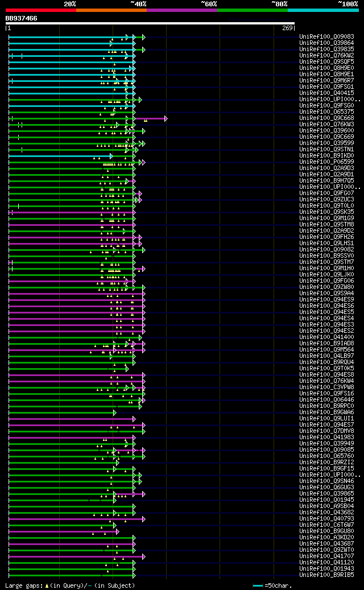Select hit UniRef100_Q39599
The image size is (364, 590).
(326, 143)
